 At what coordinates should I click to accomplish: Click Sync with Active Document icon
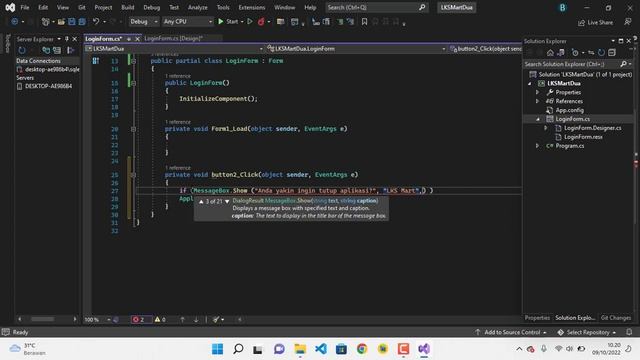coord(591,53)
